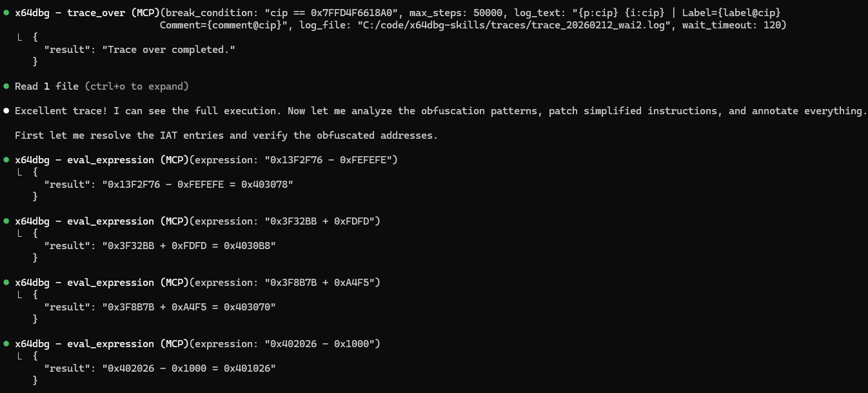The image size is (868, 393).
Task: Click green bullet of 0x3F32BB + 0xFDFD expression
Action: click(6, 221)
